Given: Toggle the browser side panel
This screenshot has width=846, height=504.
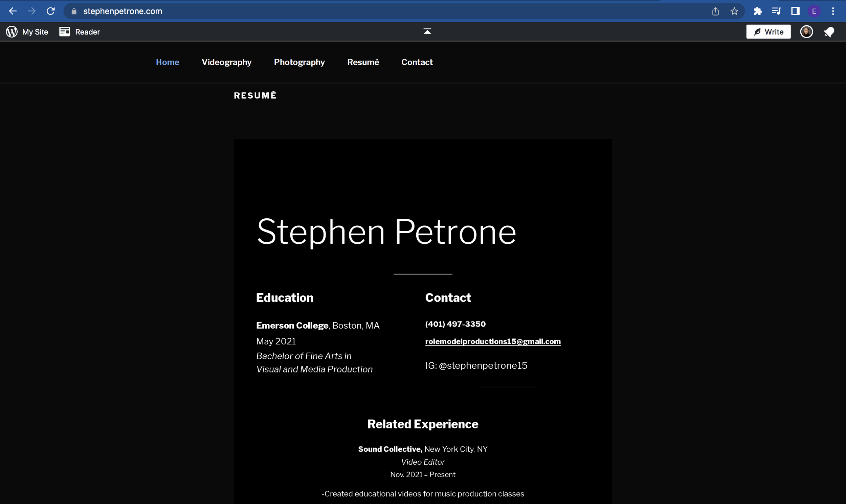Looking at the screenshot, I should [x=795, y=11].
